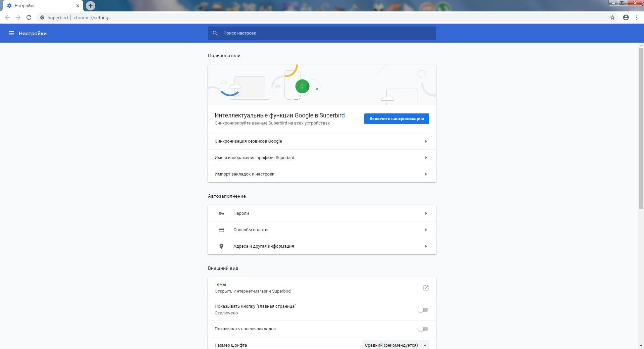
Task: Open Размер шрифта dropdown Средний (рекомендуется)
Action: tap(395, 345)
